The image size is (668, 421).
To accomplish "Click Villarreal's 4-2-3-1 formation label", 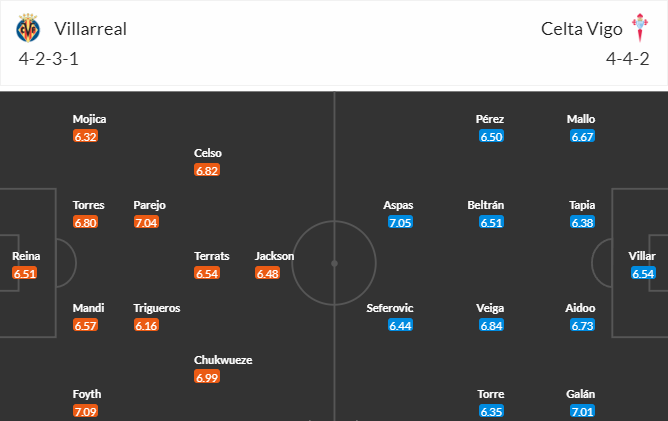I will click(49, 59).
